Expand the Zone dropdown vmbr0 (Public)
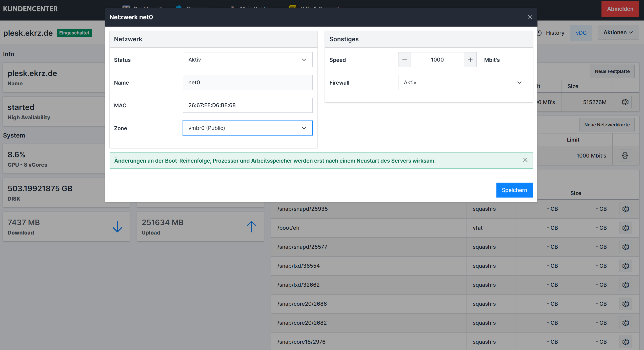 tap(247, 128)
